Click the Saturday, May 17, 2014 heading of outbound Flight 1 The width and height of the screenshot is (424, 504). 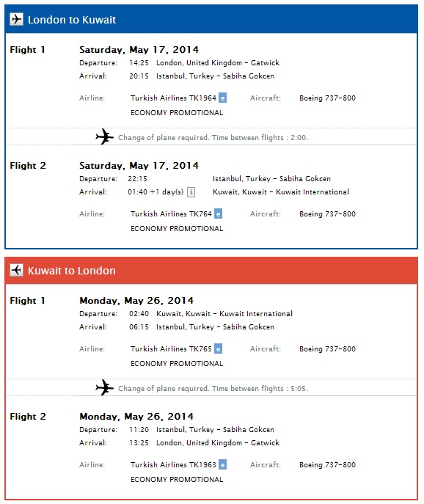pyautogui.click(x=139, y=50)
